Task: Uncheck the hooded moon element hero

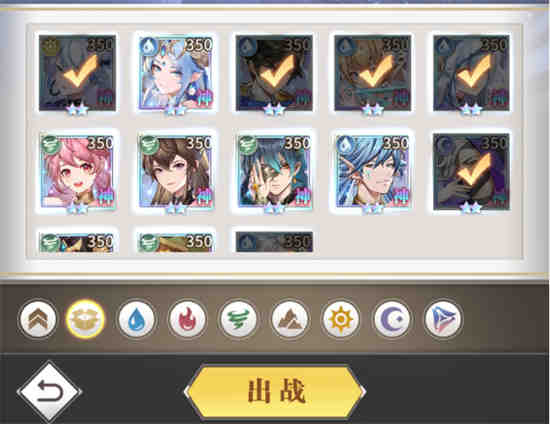Action: coord(471,172)
